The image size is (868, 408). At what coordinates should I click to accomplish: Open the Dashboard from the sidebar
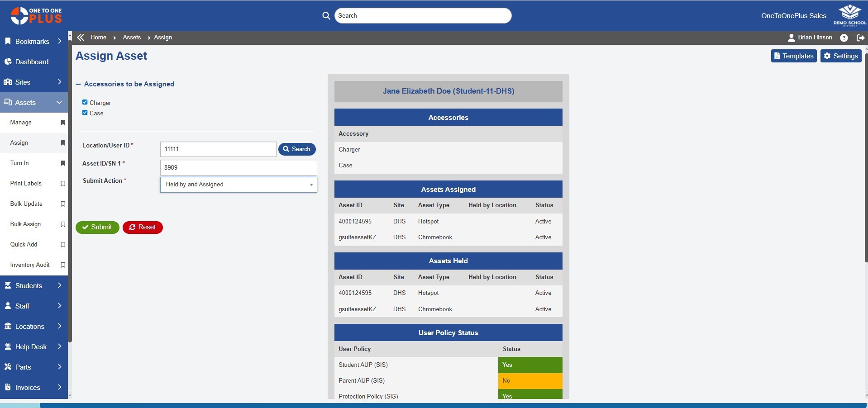point(32,62)
